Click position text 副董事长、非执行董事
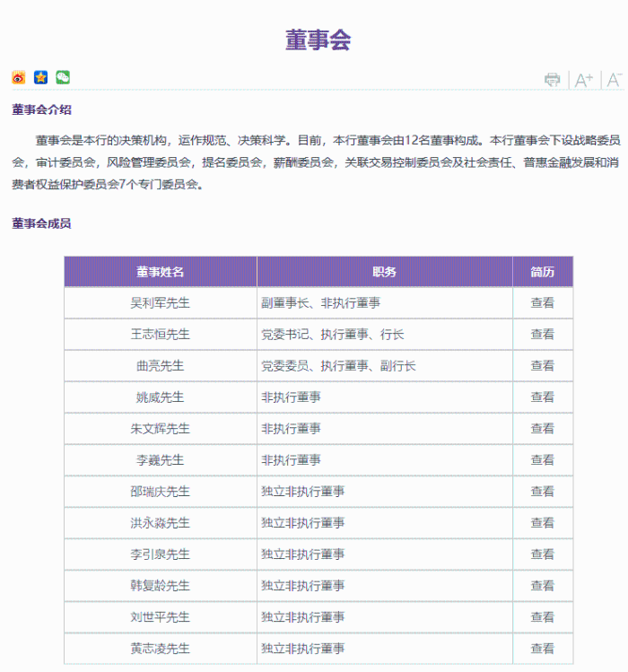This screenshot has height=672, width=628. (x=320, y=303)
